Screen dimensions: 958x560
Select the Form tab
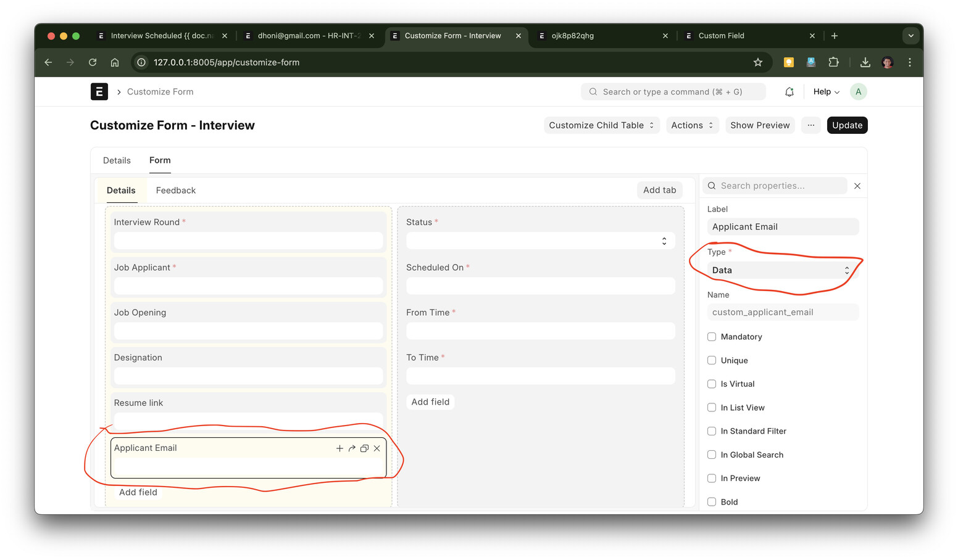(x=160, y=160)
